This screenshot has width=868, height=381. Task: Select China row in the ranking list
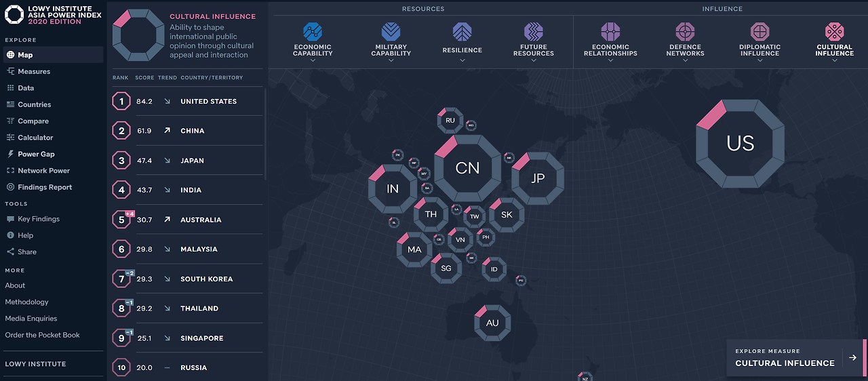[x=187, y=131]
